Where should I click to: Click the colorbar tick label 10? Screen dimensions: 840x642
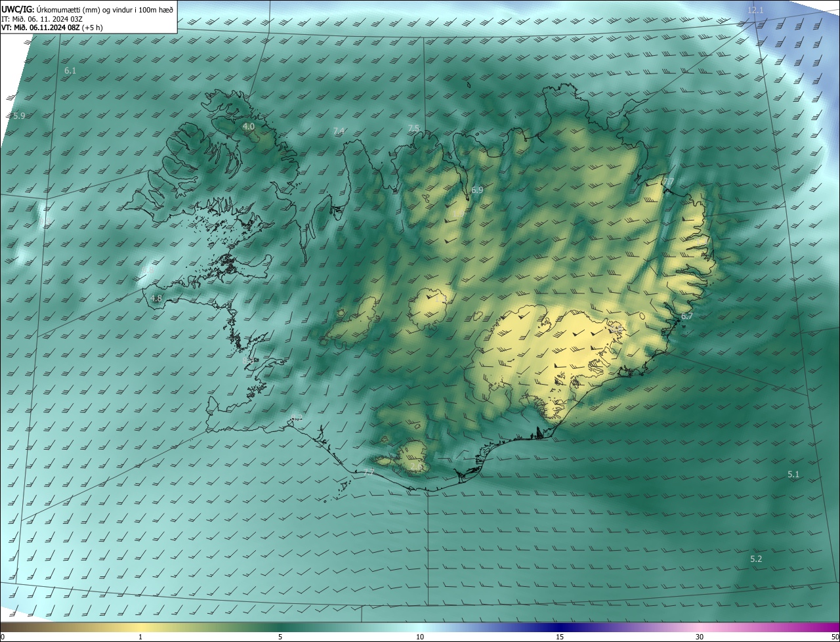[x=420, y=637]
